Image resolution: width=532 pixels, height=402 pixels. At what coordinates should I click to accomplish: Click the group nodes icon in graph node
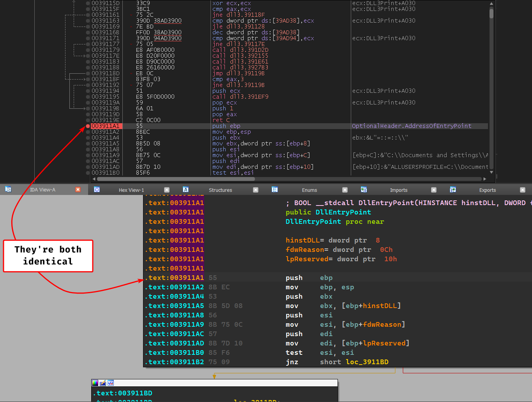(x=111, y=383)
